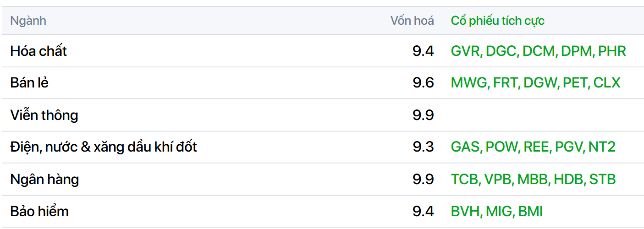The width and height of the screenshot is (644, 229).
Task: Click the Cổ phiếu tích cực header
Action: coord(497,21)
